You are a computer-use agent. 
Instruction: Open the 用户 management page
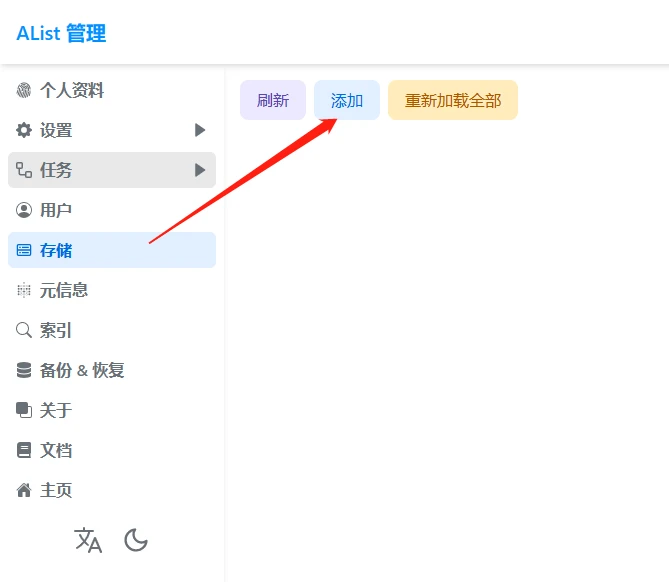[112, 210]
